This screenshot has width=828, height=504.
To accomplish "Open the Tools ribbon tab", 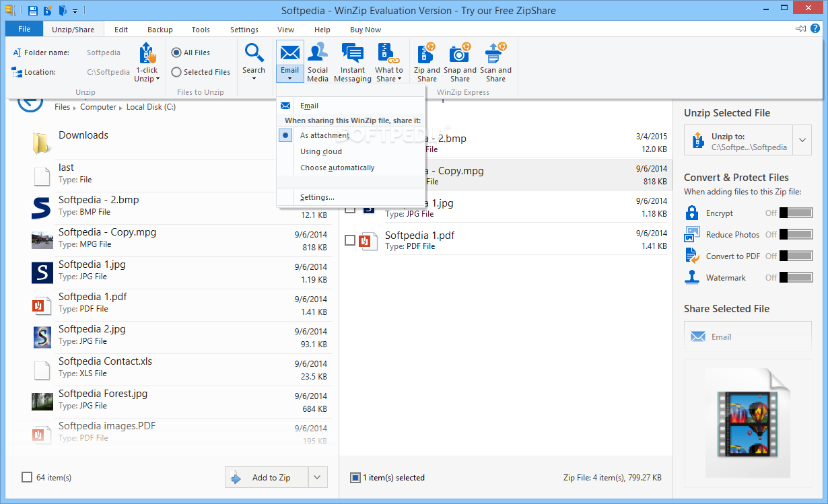I will pyautogui.click(x=201, y=30).
